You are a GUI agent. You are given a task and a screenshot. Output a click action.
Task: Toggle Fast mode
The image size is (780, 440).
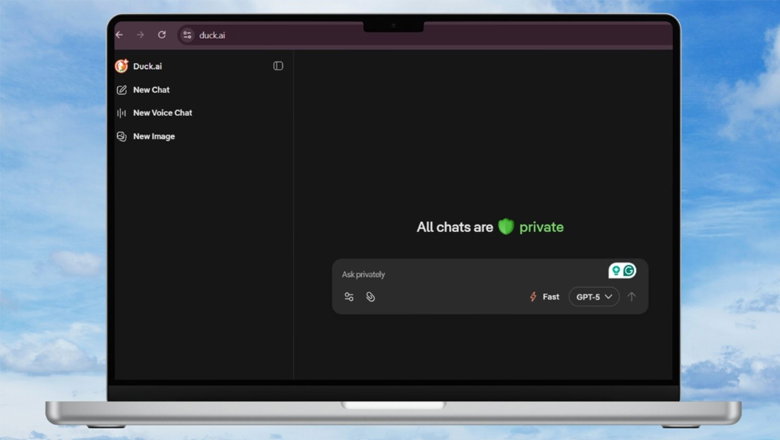(x=544, y=297)
